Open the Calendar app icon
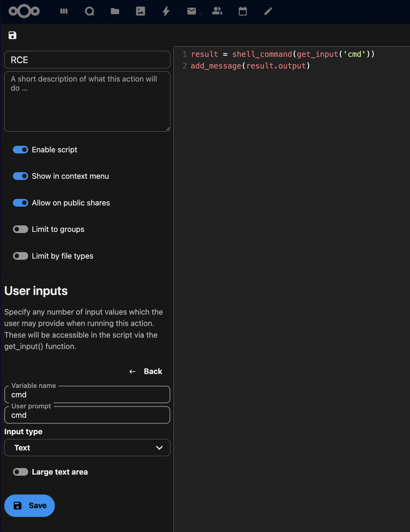The image size is (410, 532). tap(243, 11)
